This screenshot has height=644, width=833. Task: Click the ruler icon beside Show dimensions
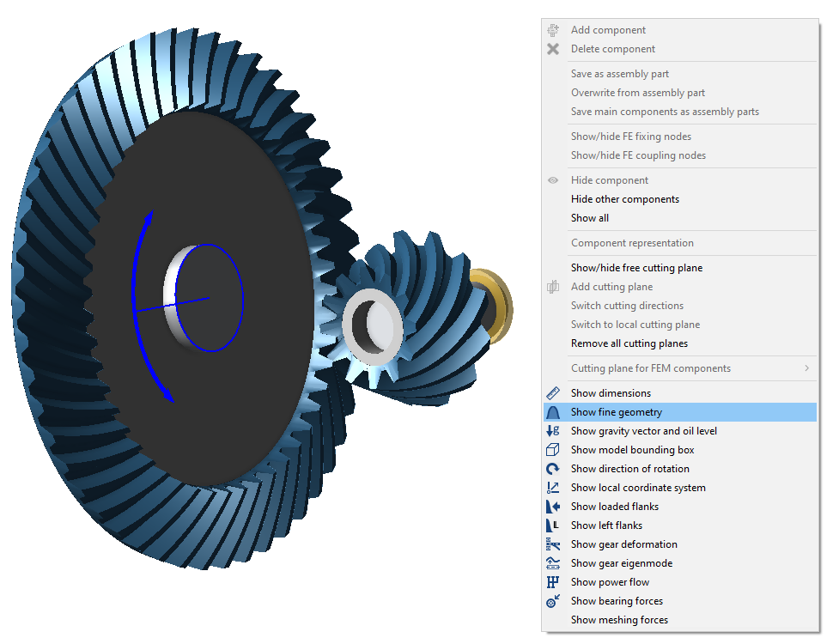(x=553, y=393)
